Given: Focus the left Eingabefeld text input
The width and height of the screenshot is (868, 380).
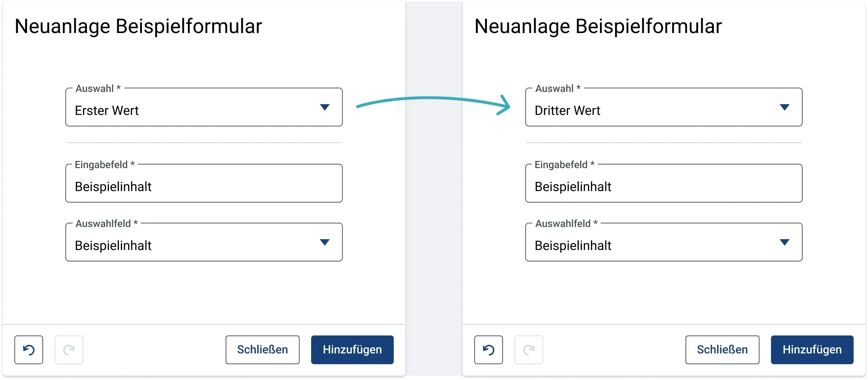Looking at the screenshot, I should pyautogui.click(x=204, y=184).
